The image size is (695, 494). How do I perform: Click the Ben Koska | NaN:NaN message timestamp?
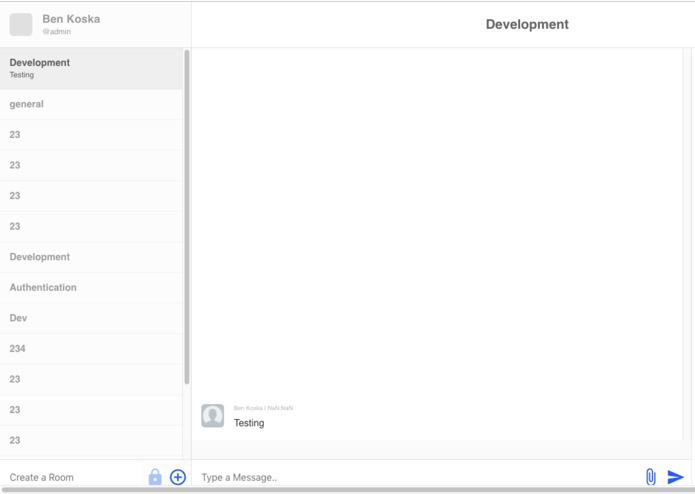pos(263,408)
